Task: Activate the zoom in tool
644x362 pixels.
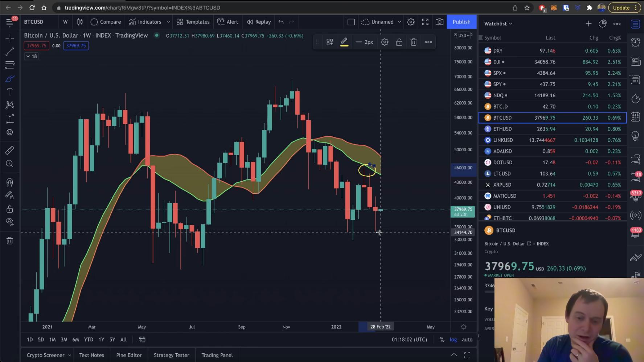Action: (10, 164)
